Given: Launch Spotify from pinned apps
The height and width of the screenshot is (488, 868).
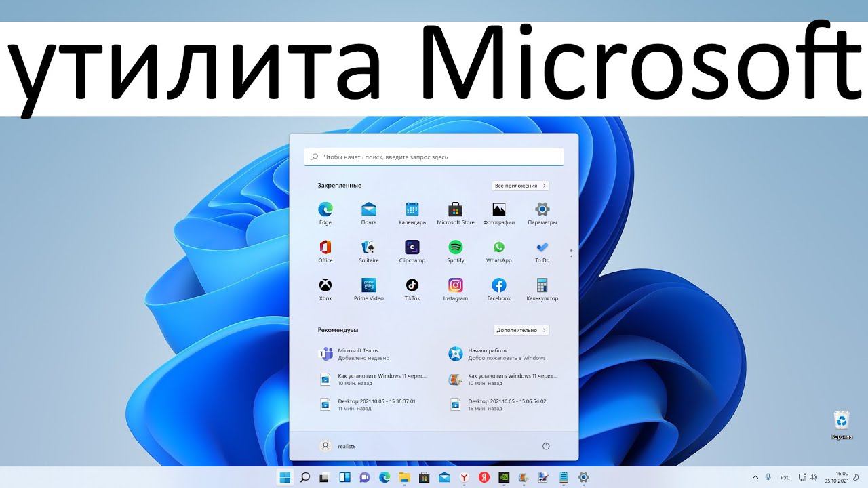Looking at the screenshot, I should [456, 251].
